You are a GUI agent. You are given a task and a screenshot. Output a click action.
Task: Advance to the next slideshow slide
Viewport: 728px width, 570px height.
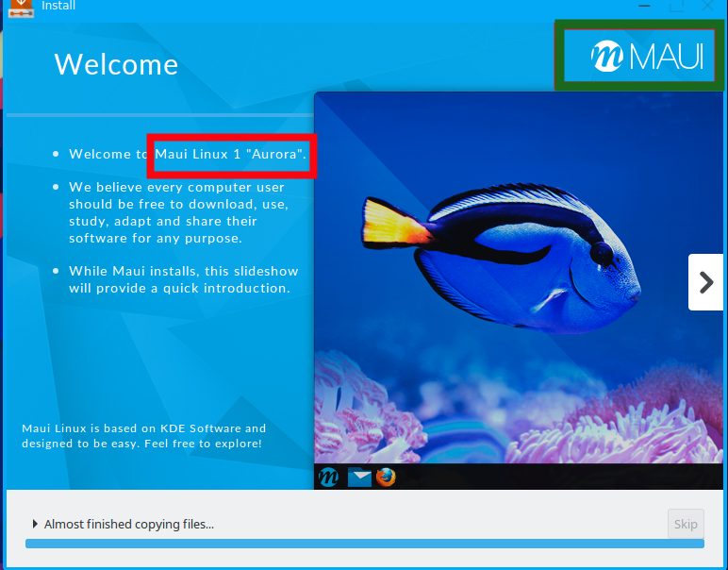pos(705,282)
